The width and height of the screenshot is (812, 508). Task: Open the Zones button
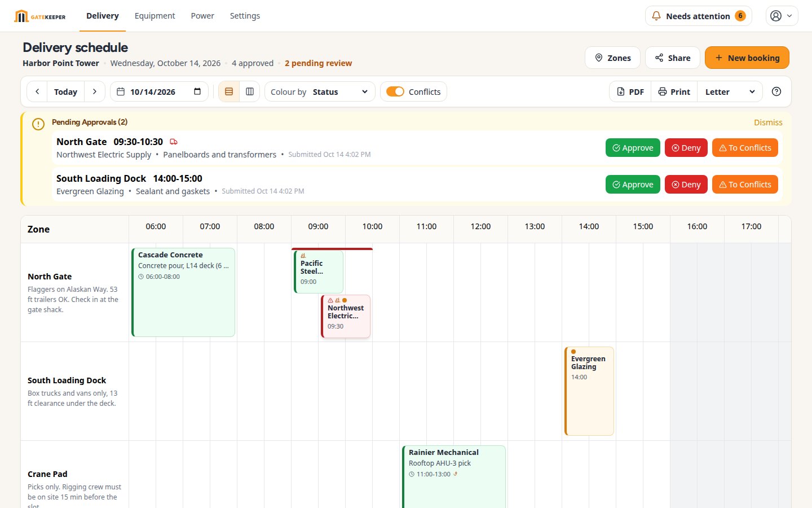(612, 58)
